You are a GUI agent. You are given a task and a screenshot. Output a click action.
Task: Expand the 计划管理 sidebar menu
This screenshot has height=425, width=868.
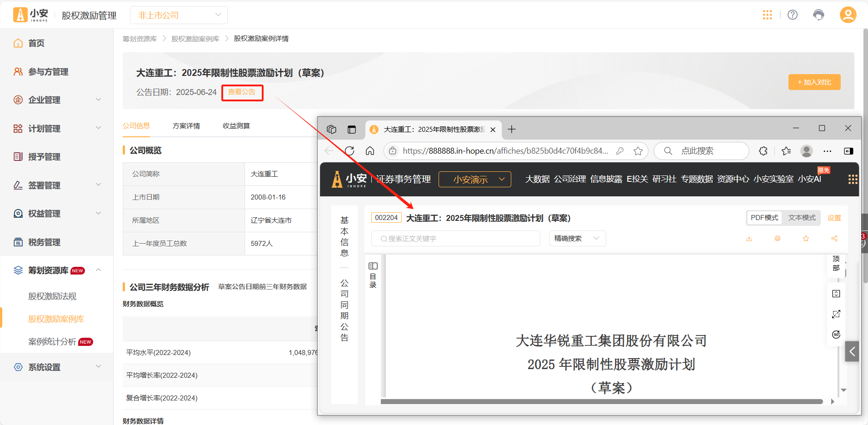(x=56, y=129)
